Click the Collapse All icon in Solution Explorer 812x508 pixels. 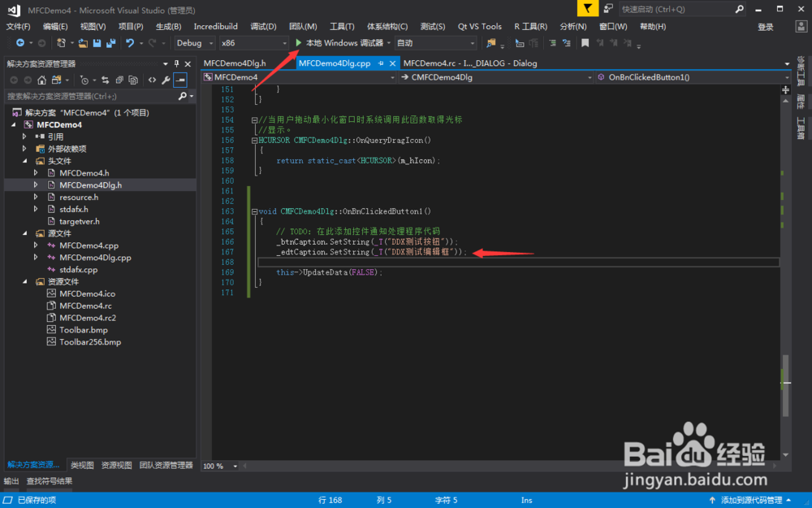pos(119,80)
